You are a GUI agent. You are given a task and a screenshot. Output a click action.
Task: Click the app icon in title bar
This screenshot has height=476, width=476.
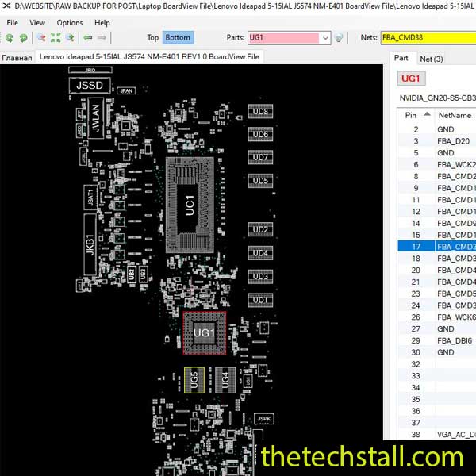click(x=6, y=6)
